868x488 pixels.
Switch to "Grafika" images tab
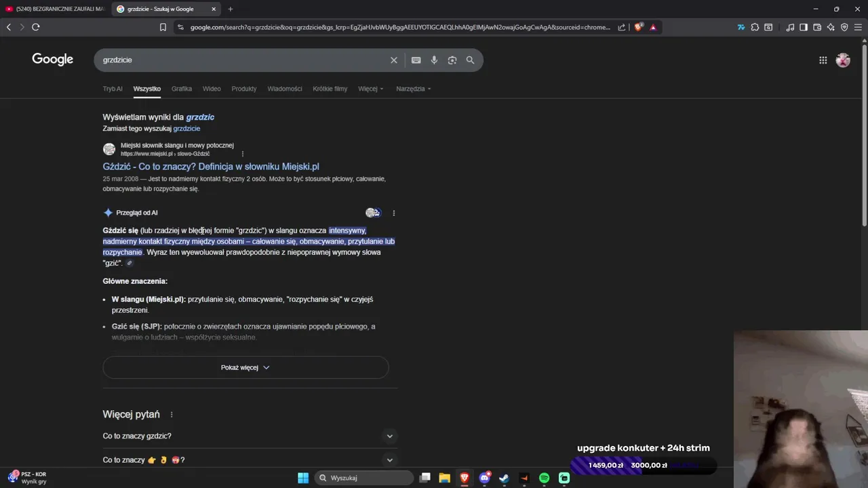click(182, 89)
